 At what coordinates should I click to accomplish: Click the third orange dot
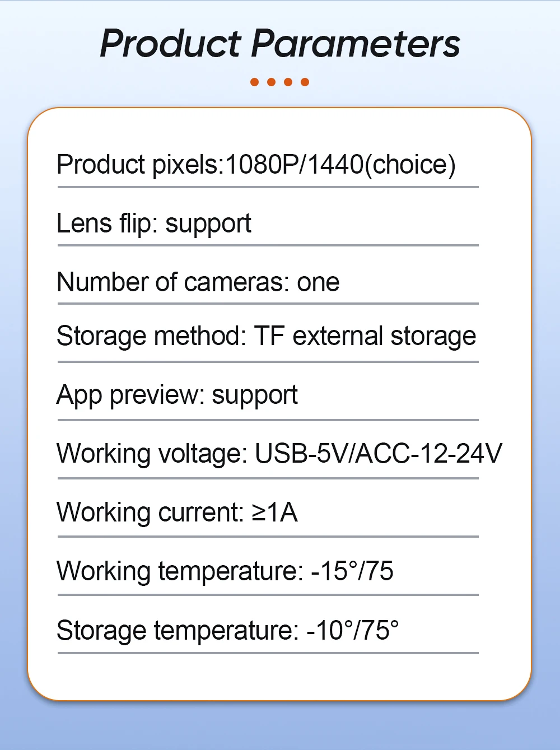(x=288, y=82)
